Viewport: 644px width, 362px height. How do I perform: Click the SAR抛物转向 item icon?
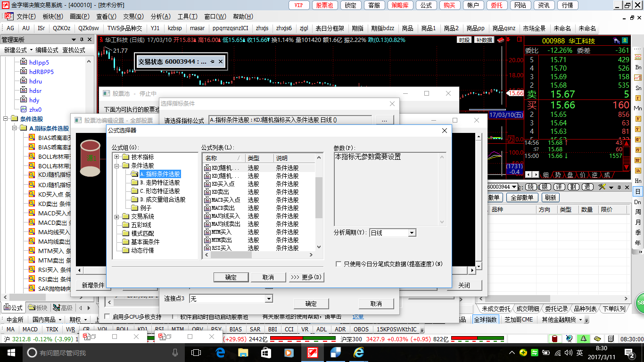32,288
